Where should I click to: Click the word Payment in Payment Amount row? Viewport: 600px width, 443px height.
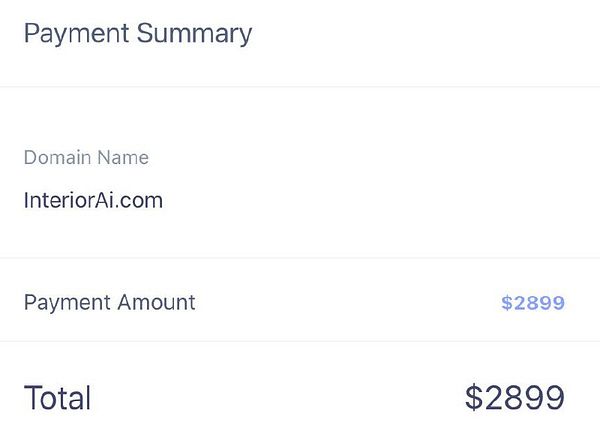67,303
